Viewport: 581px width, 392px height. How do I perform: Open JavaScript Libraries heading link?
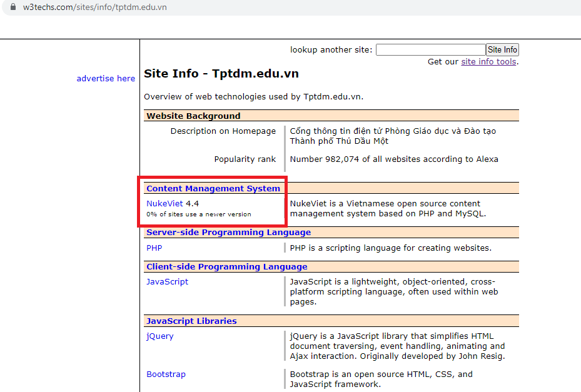[x=191, y=321]
